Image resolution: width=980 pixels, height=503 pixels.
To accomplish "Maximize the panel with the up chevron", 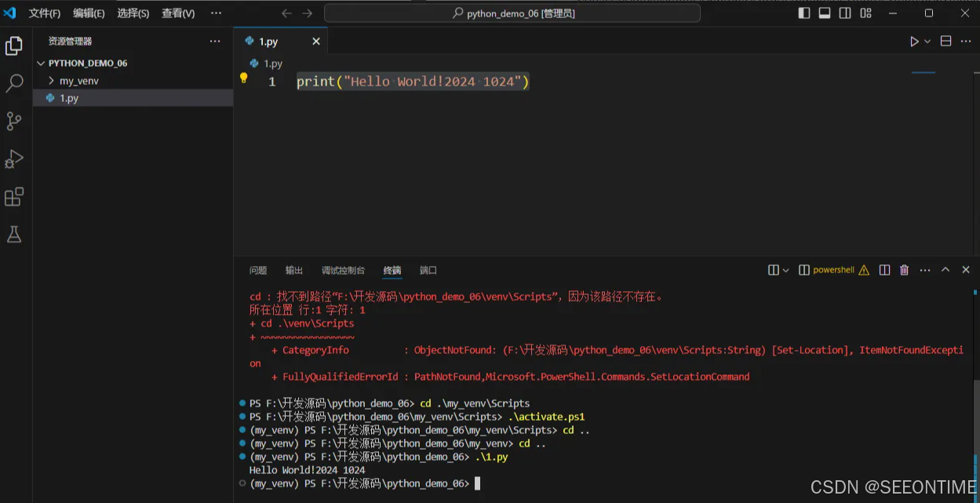I will pyautogui.click(x=945, y=270).
